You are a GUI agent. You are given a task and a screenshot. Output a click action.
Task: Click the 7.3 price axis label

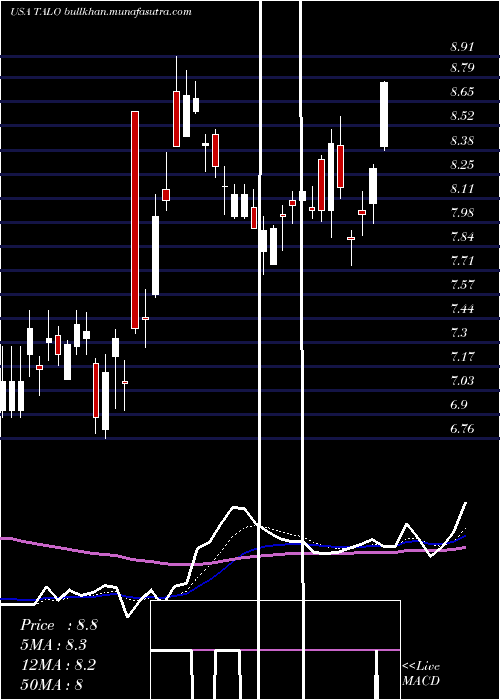click(x=459, y=333)
